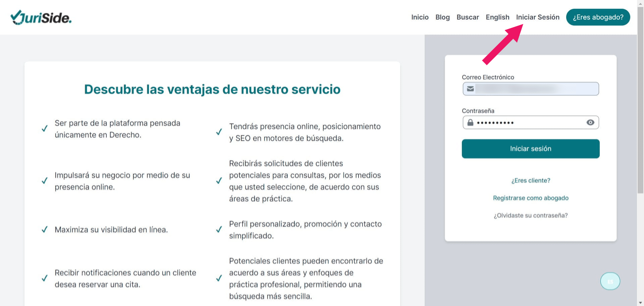Click '¿Olvidaste su contraseña?'

coord(531,215)
